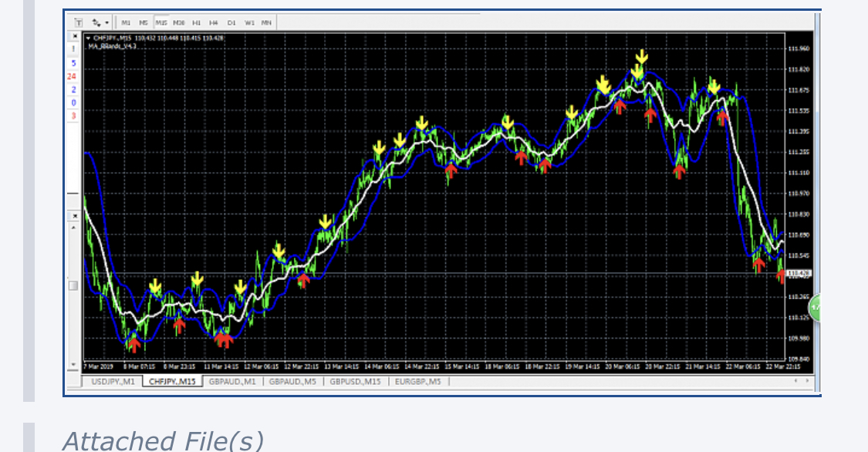Click the 19 Mar 14:15 time label

tap(583, 367)
